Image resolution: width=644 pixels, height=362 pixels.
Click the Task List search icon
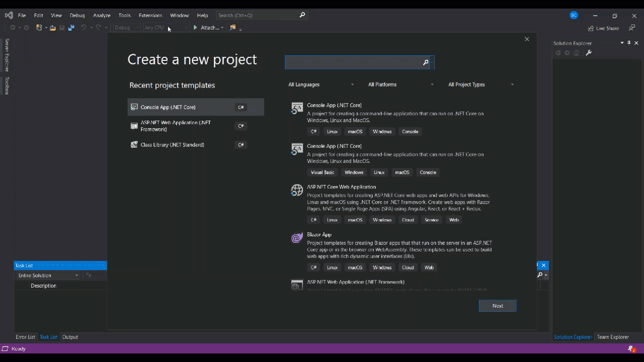pos(540,275)
